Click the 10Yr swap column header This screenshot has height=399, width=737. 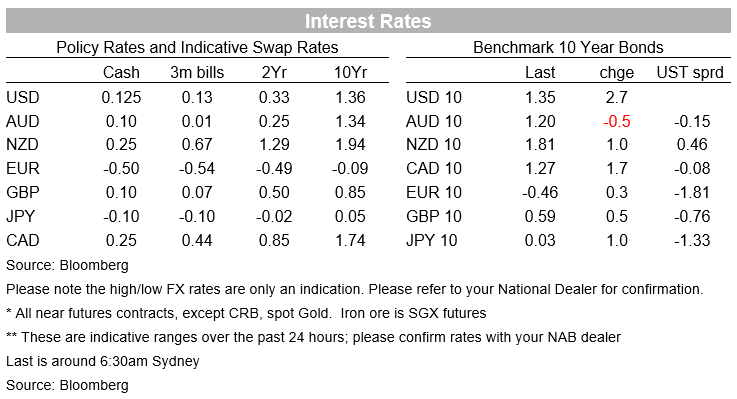pyautogui.click(x=350, y=72)
